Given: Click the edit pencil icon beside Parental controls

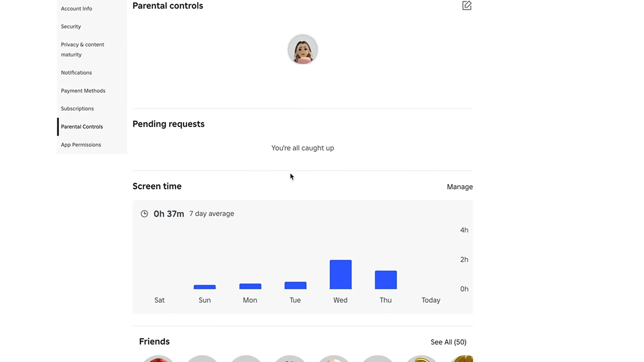Looking at the screenshot, I should [x=466, y=6].
